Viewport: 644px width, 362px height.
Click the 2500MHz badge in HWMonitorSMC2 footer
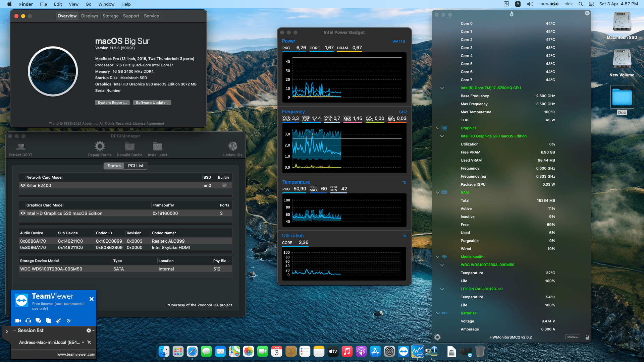573,337
